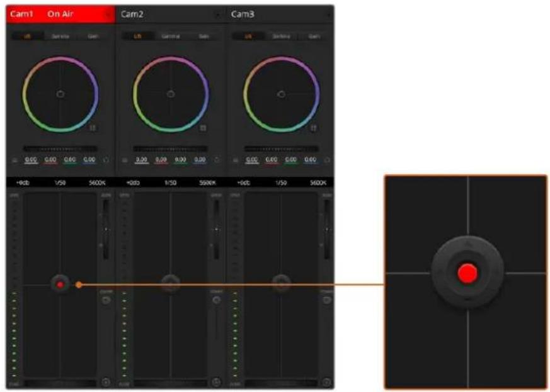
Task: Select the Gain tab for Cam1
Action: [93, 36]
